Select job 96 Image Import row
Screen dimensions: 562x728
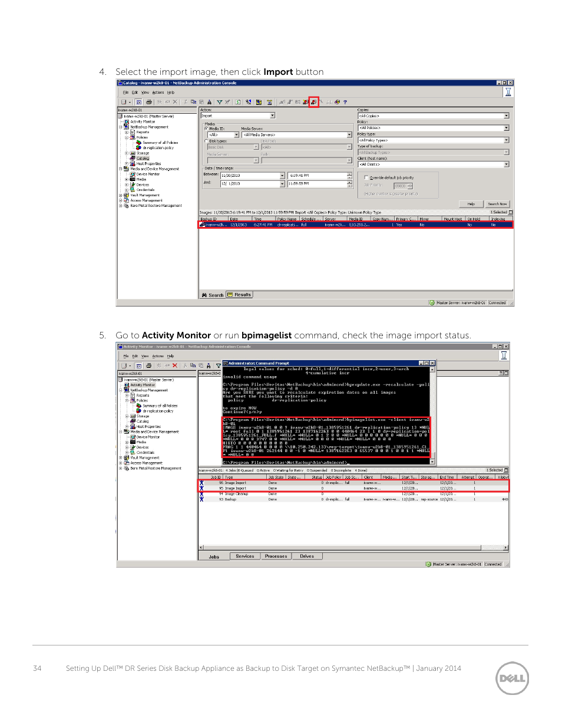pos(353,483)
